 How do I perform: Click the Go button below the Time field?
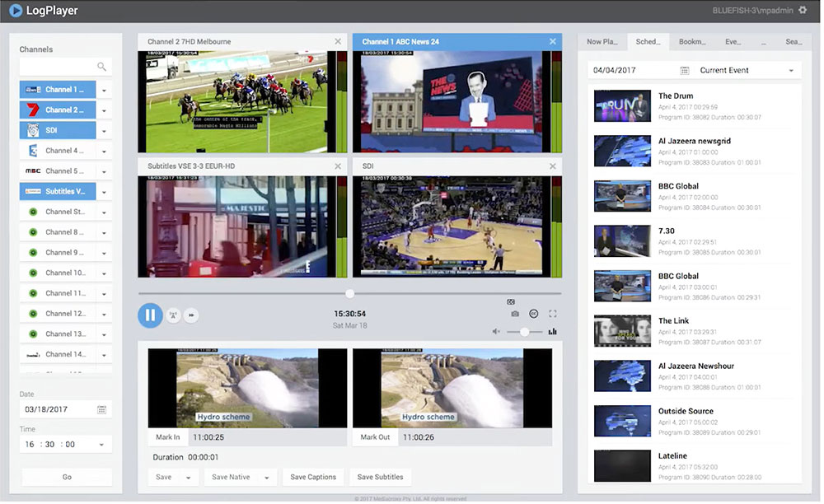pyautogui.click(x=66, y=477)
